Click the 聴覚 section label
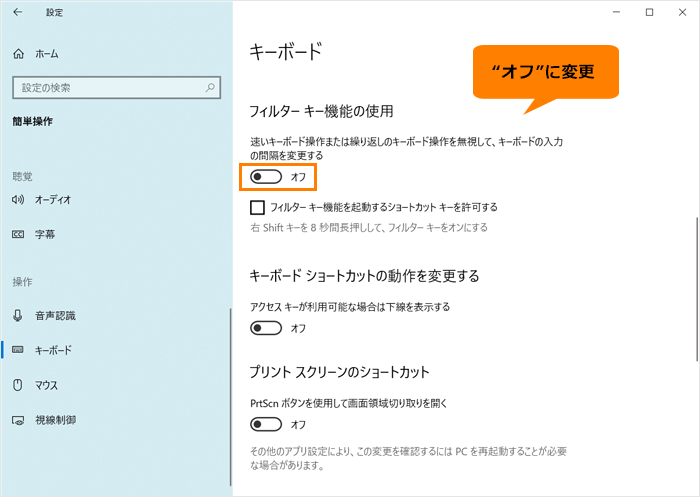 pyautogui.click(x=22, y=176)
